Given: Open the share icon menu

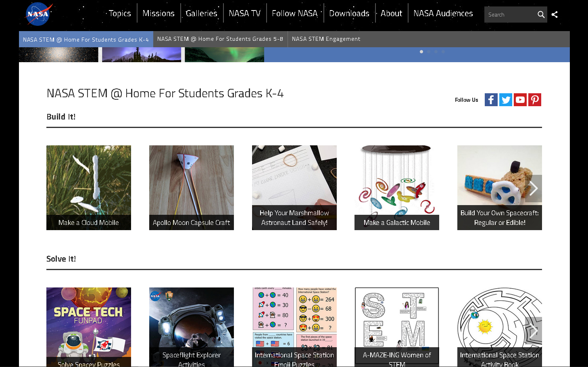Looking at the screenshot, I should [555, 15].
